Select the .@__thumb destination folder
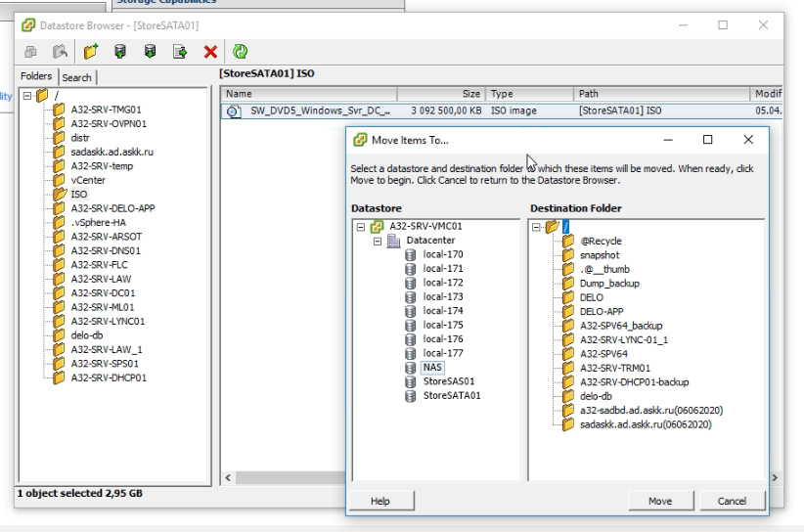 click(604, 269)
